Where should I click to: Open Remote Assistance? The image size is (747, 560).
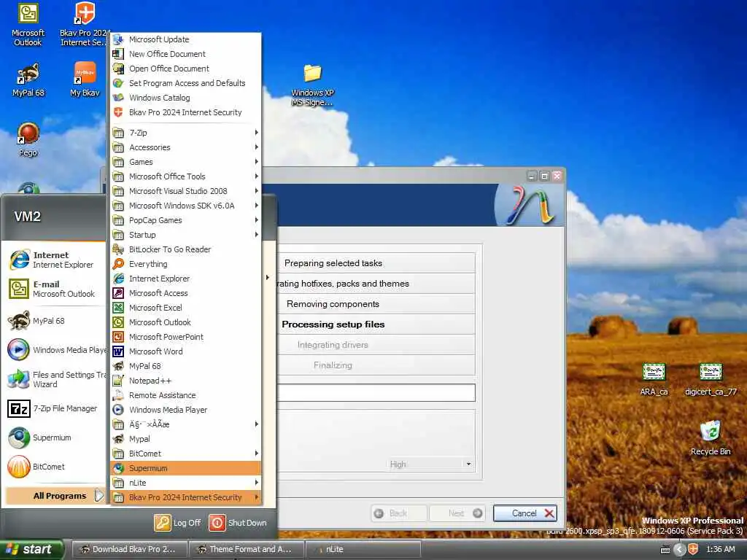coord(186,395)
